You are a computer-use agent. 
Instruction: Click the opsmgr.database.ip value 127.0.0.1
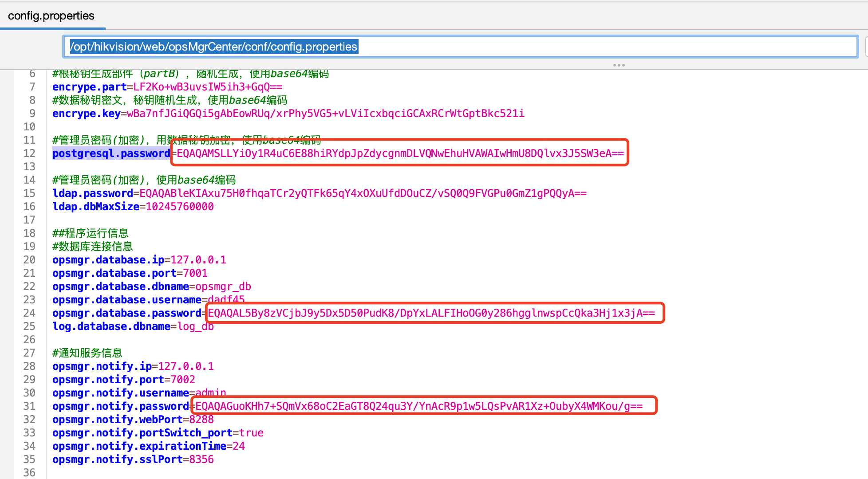pyautogui.click(x=198, y=260)
